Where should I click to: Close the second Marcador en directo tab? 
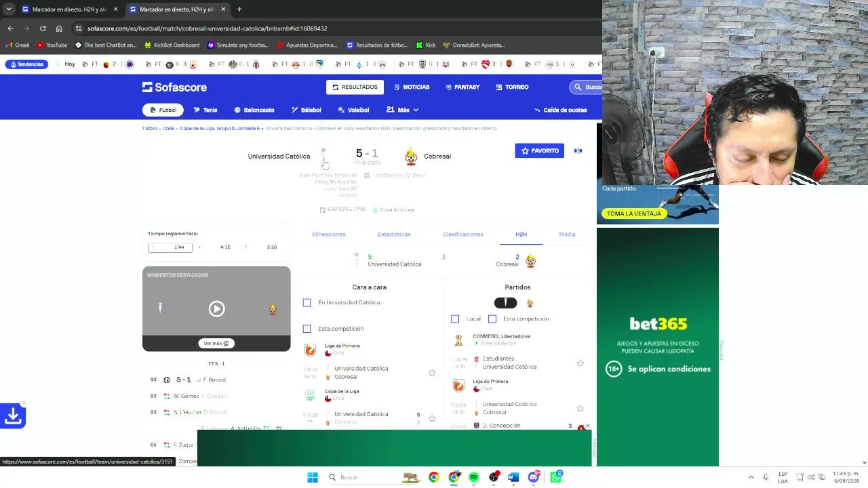click(x=223, y=9)
